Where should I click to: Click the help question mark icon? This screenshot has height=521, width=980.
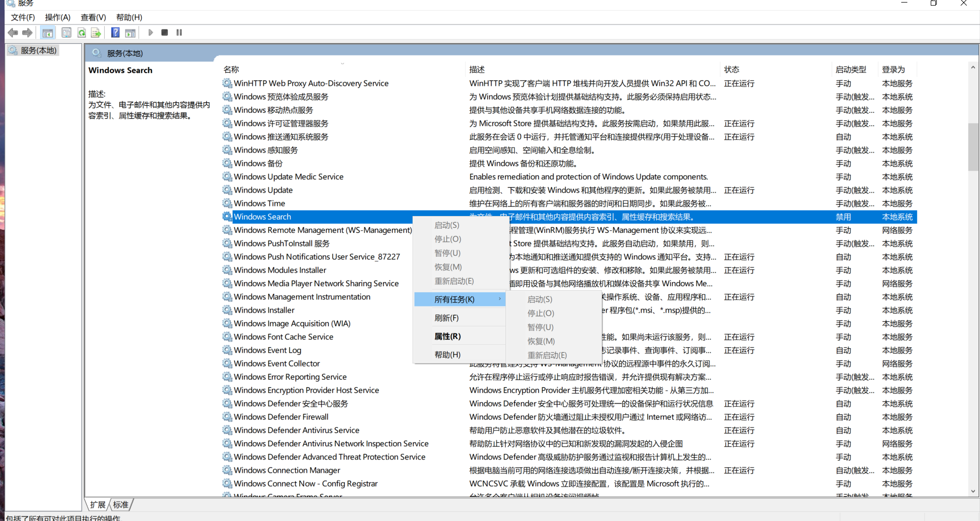[115, 33]
